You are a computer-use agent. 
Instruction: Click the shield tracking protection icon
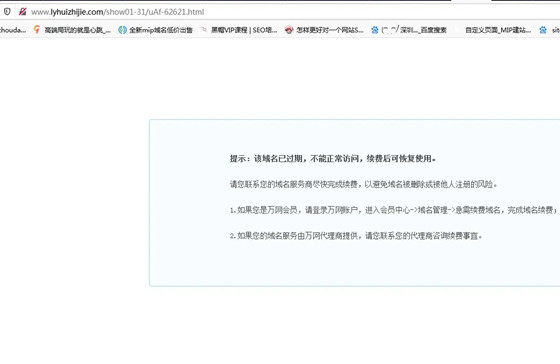(7, 11)
